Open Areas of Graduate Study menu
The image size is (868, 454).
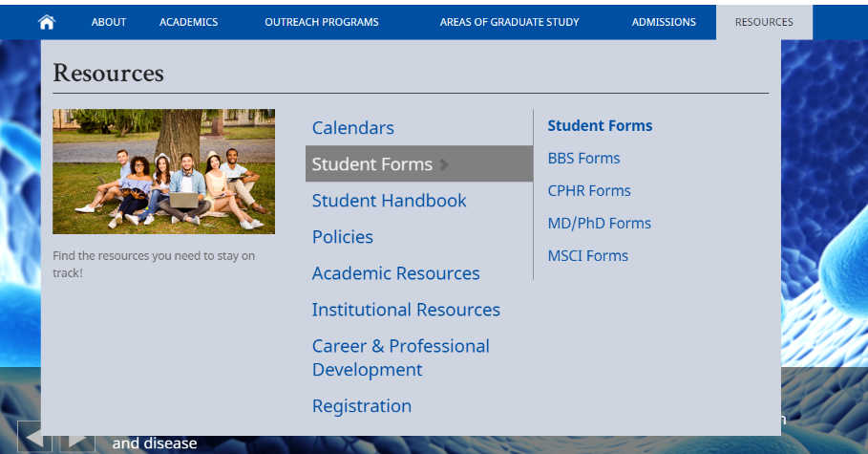(x=509, y=22)
